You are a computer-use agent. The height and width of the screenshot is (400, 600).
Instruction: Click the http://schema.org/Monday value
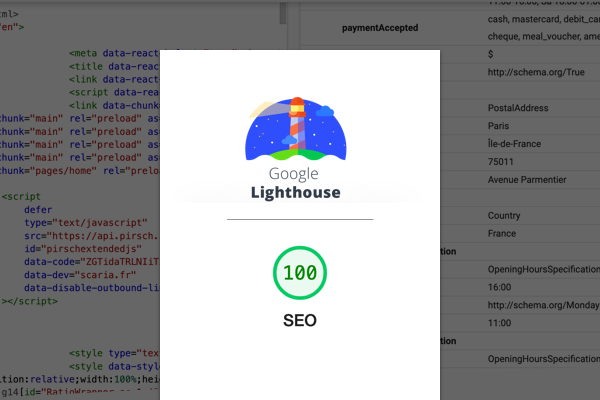click(543, 305)
